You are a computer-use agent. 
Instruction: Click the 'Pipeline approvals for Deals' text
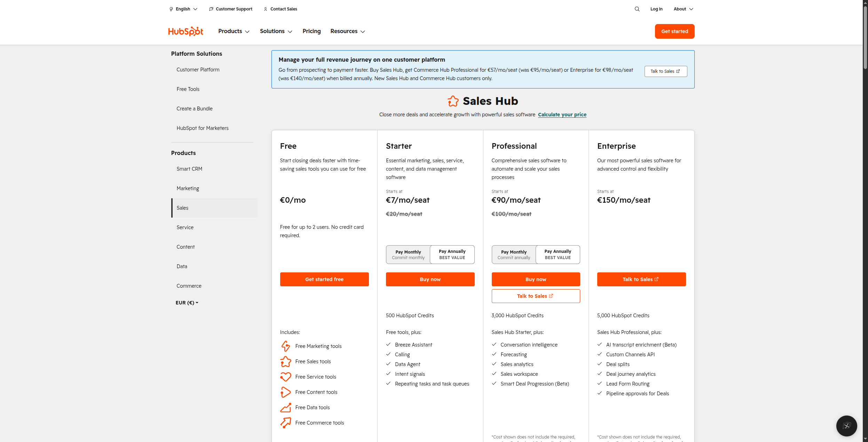pos(637,394)
